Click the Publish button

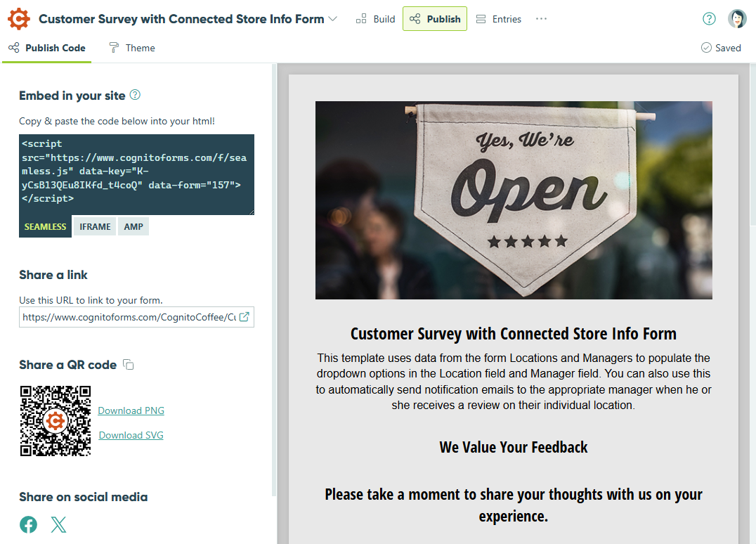pos(434,19)
